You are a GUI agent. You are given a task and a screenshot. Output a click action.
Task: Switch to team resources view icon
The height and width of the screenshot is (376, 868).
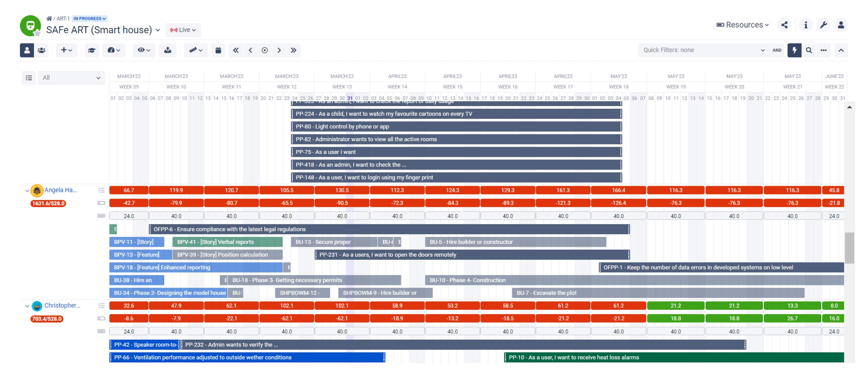click(42, 50)
